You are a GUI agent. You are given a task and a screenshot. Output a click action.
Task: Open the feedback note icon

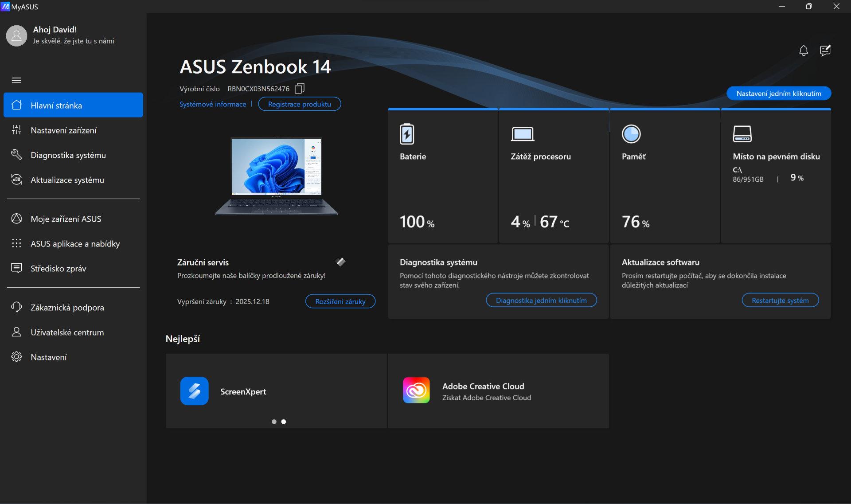click(825, 51)
